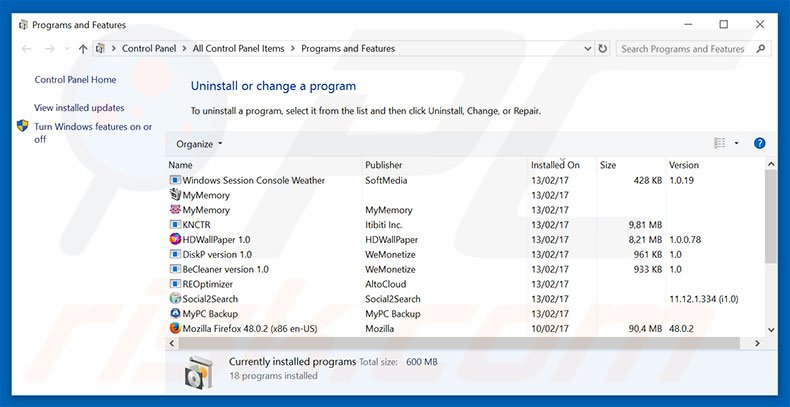Image resolution: width=790 pixels, height=407 pixels.
Task: Click the address bar location icon
Action: pyautogui.click(x=100, y=49)
